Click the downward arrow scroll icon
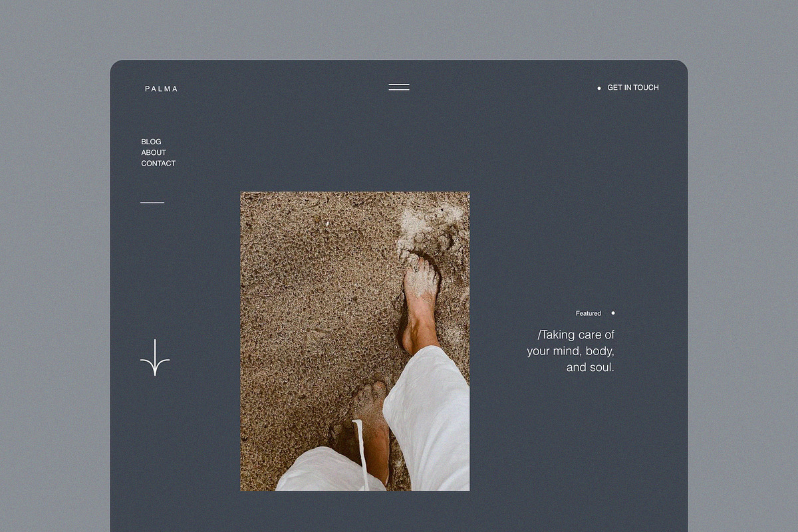The image size is (798, 532). (155, 358)
